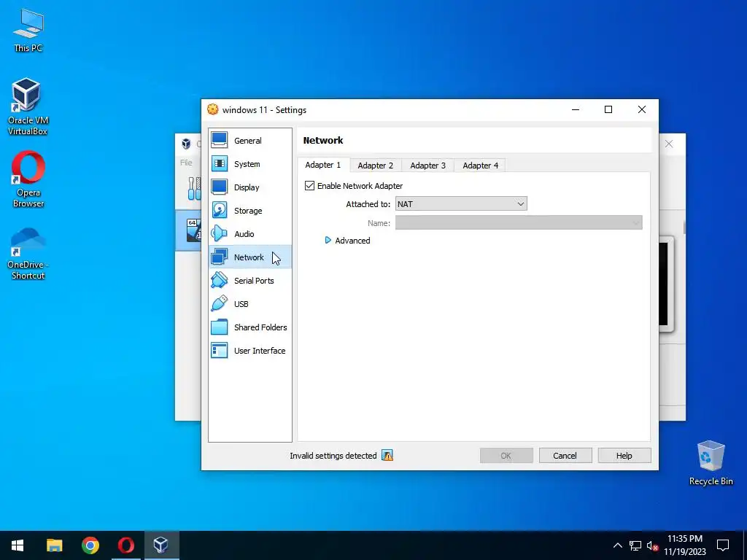Switch to the Adapter 4 tab

(x=480, y=166)
